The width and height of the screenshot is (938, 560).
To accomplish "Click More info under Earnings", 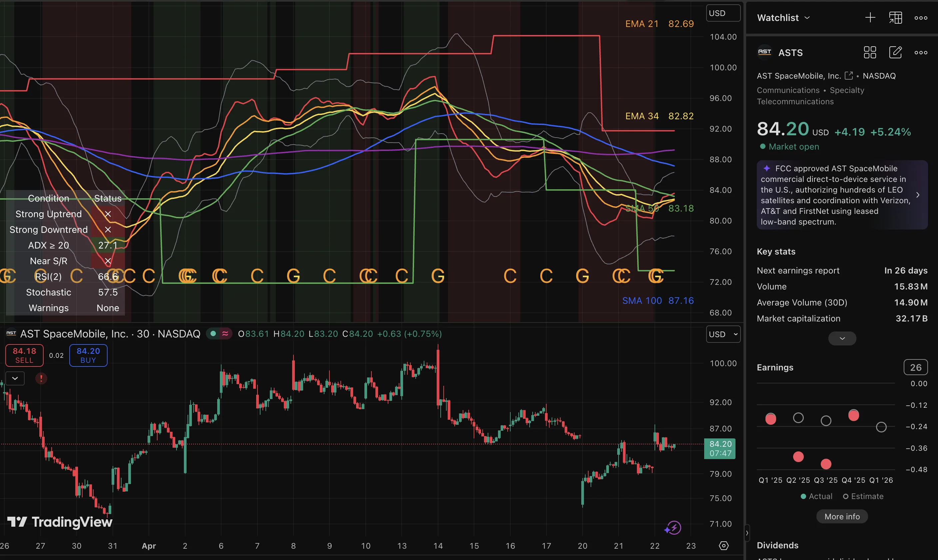I will (842, 516).
